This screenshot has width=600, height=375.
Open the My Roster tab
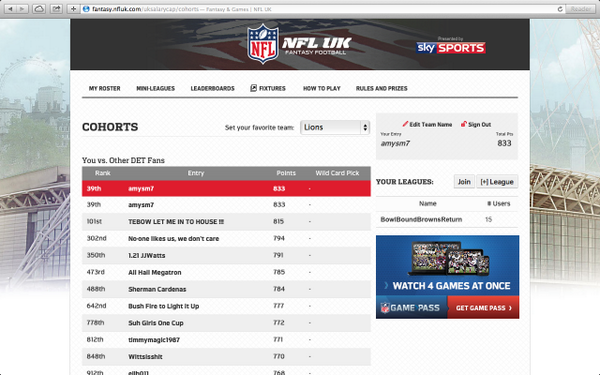(x=104, y=88)
